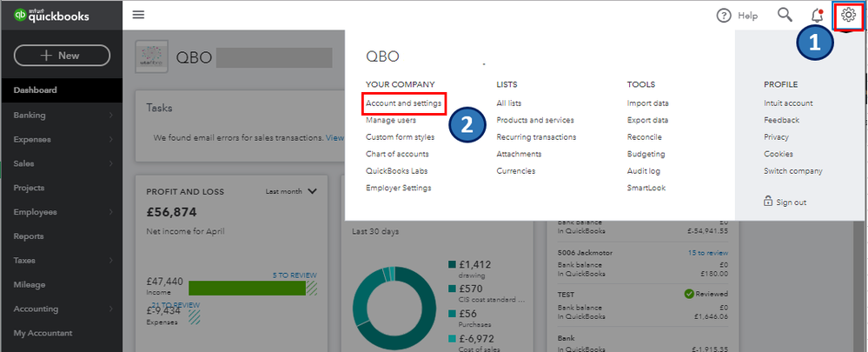Expand the Employees sidebar chevron

point(110,212)
